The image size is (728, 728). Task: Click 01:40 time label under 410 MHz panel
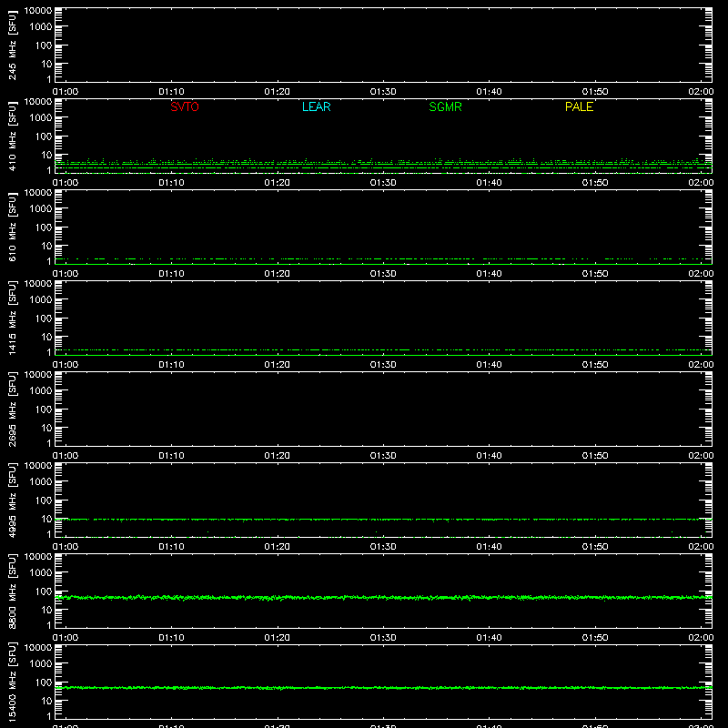click(489, 183)
